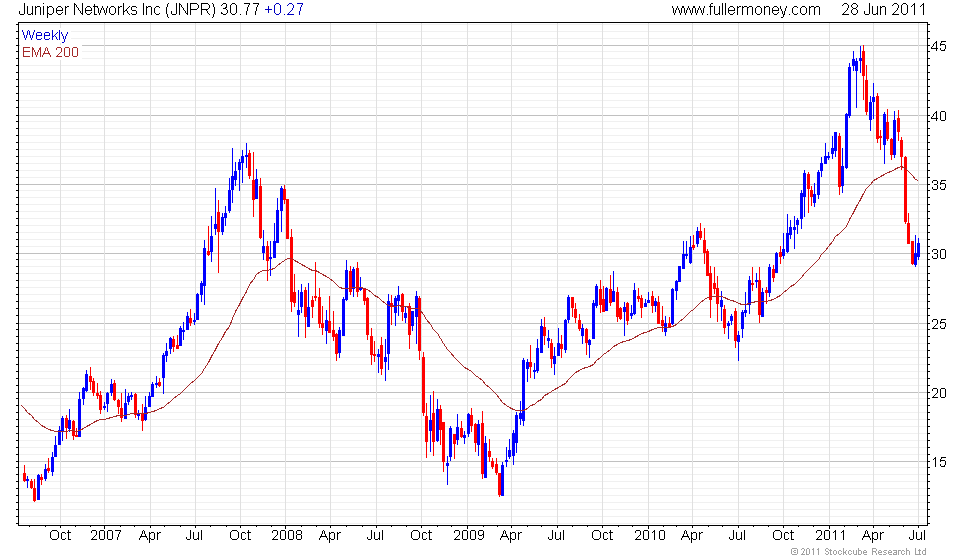This screenshot has width=980, height=560.
Task: Click the 2008 year label on time axis
Action: [x=287, y=536]
